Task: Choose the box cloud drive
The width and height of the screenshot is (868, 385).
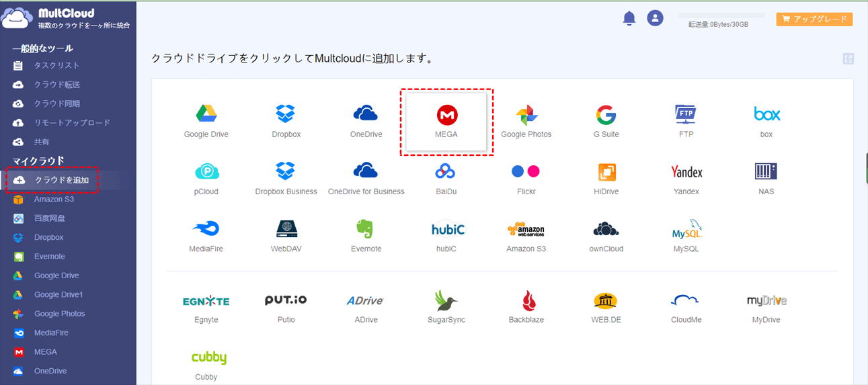Action: (766, 122)
